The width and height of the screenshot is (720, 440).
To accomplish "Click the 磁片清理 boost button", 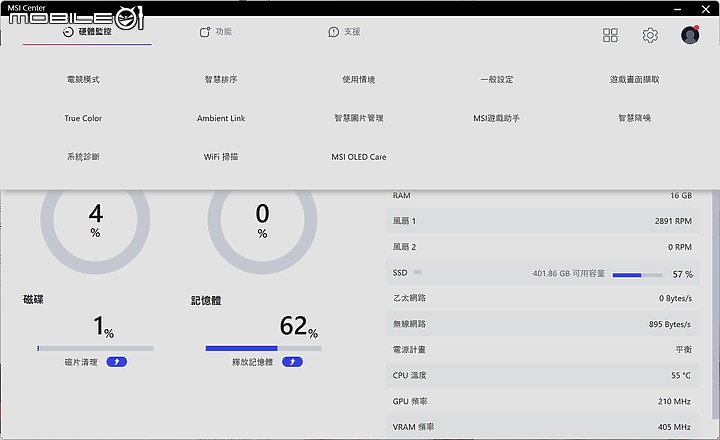I will pyautogui.click(x=117, y=362).
